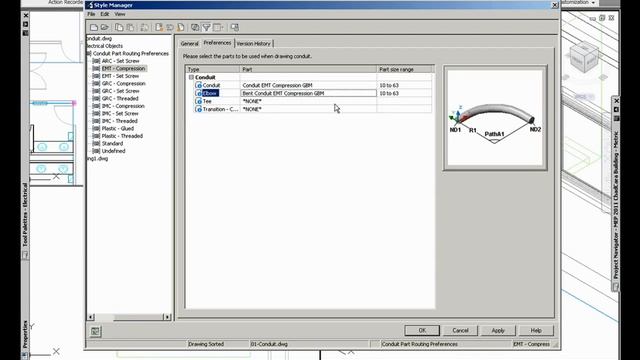Click the Part size range column header
This screenshot has height=360, width=640.
(x=405, y=69)
